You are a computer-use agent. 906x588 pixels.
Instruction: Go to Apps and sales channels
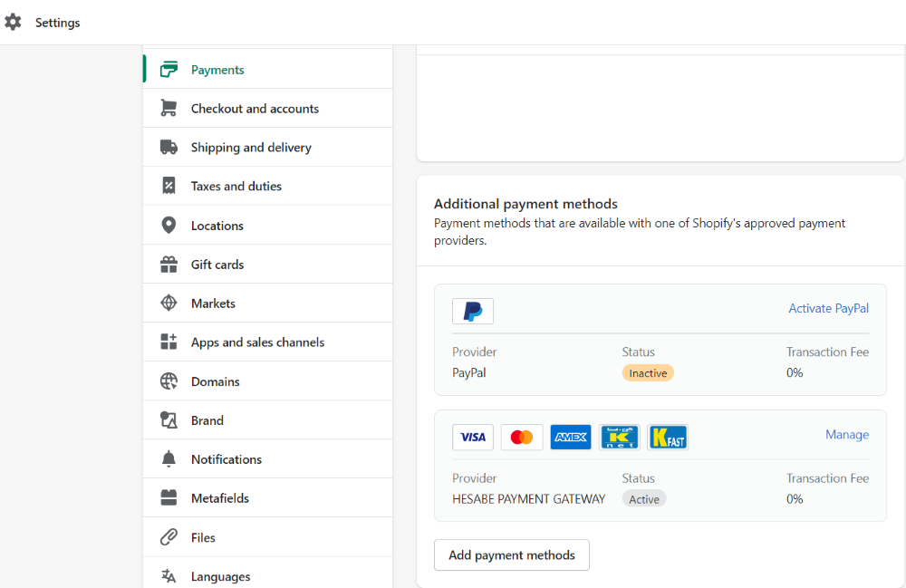click(257, 342)
